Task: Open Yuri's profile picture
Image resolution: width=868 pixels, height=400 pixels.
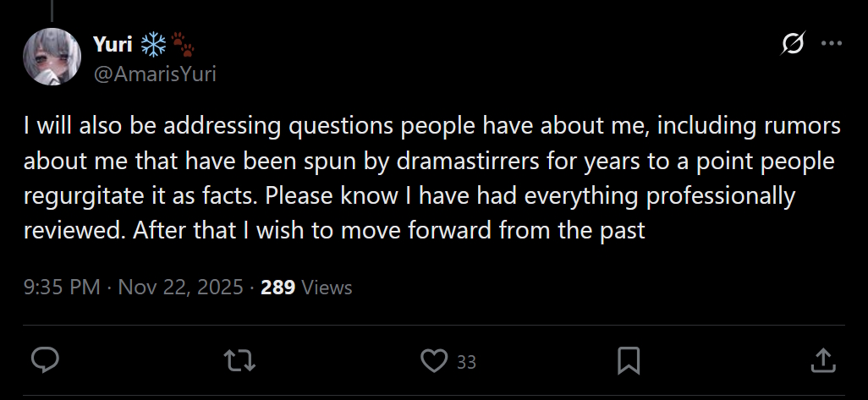Action: point(52,57)
